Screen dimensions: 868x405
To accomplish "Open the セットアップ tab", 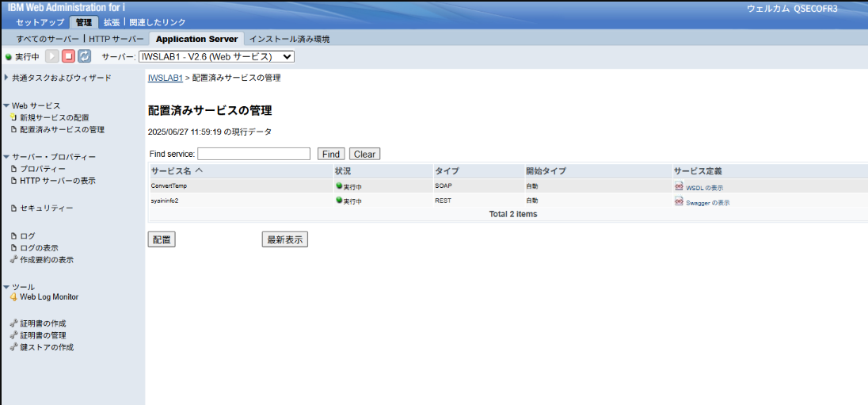I will tap(40, 23).
